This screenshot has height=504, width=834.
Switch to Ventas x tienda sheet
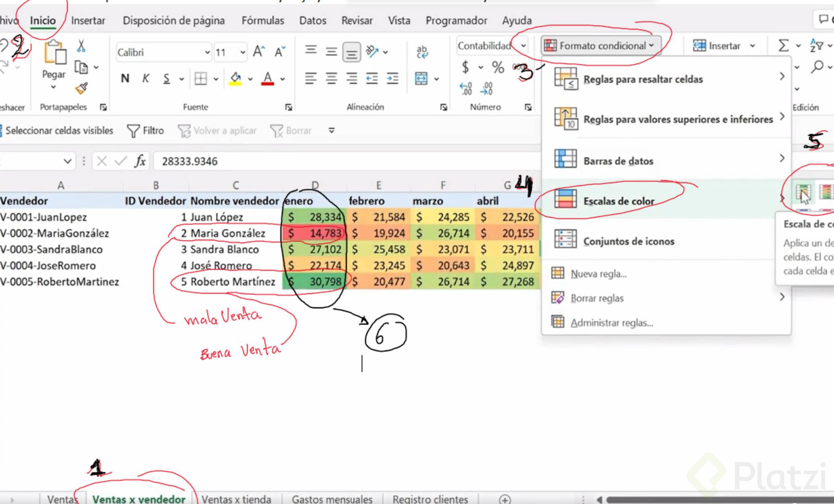(x=236, y=499)
